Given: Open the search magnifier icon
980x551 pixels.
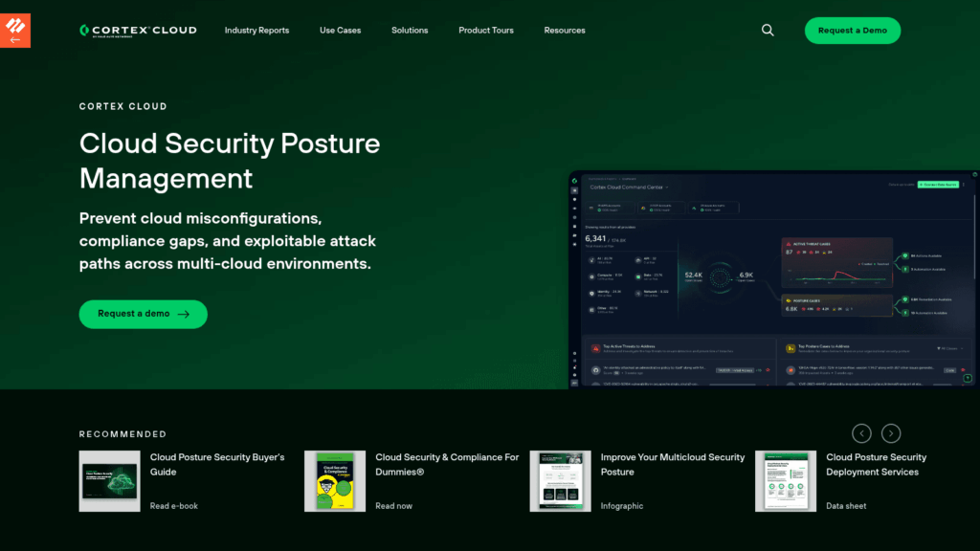Looking at the screenshot, I should pos(768,30).
